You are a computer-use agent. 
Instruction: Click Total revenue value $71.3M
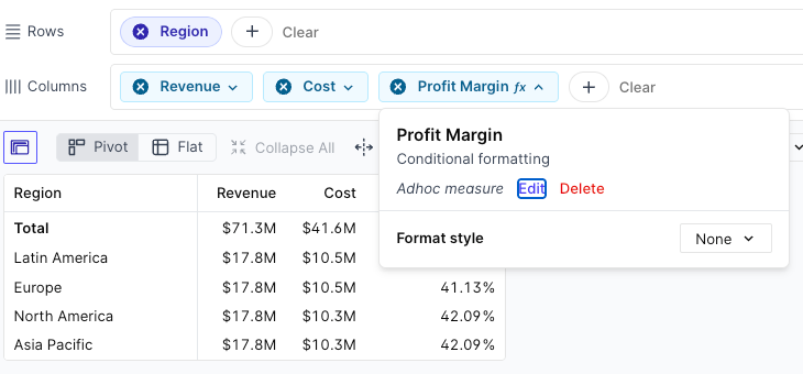pos(249,228)
